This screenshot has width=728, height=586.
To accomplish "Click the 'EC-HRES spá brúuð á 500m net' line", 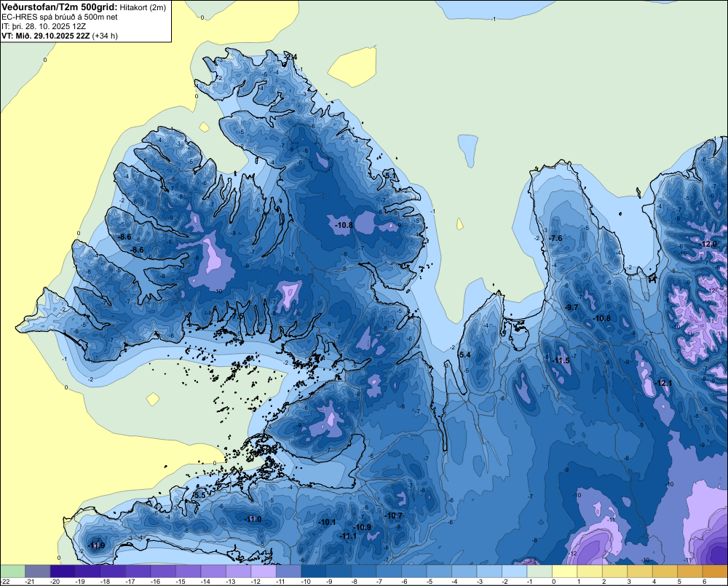I will point(60,17).
